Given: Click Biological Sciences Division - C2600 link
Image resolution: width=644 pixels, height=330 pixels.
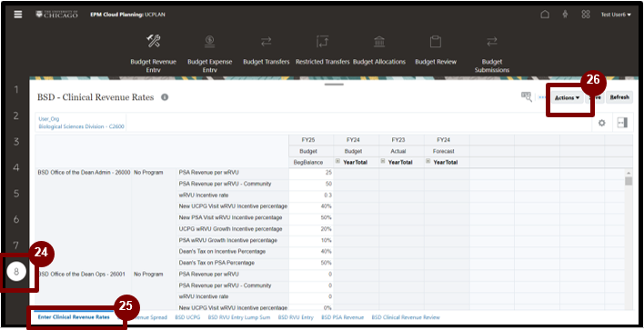Looking at the screenshot, I should 81,126.
